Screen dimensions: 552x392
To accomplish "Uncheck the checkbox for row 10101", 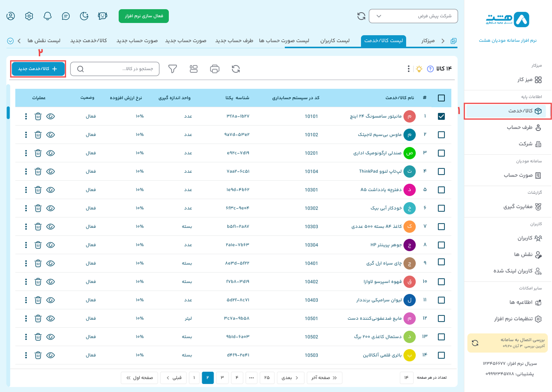I will coord(441,116).
